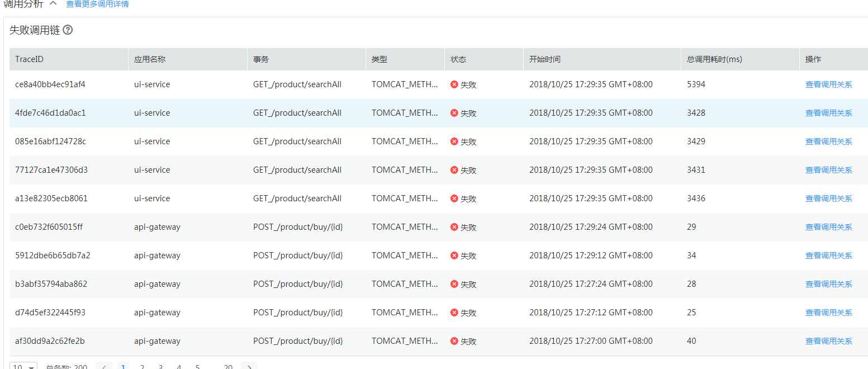
Task: Click start time 2018/10/25 17:27:12 GMT+08:00
Action: click(x=591, y=313)
